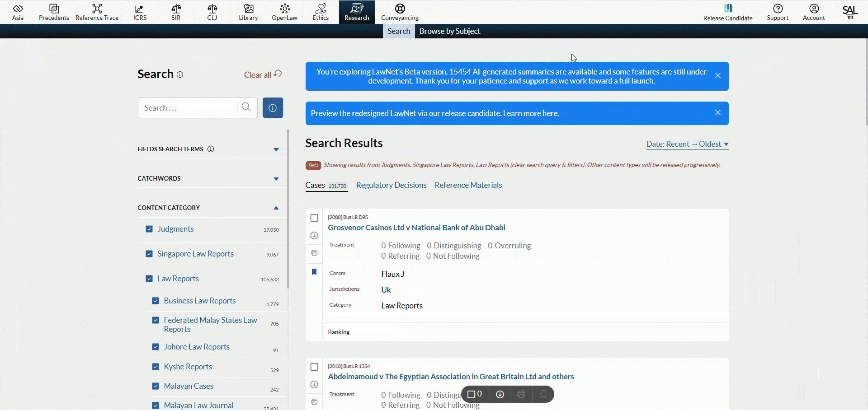Click the Clear all link
This screenshot has width=868, height=410.
coord(263,75)
